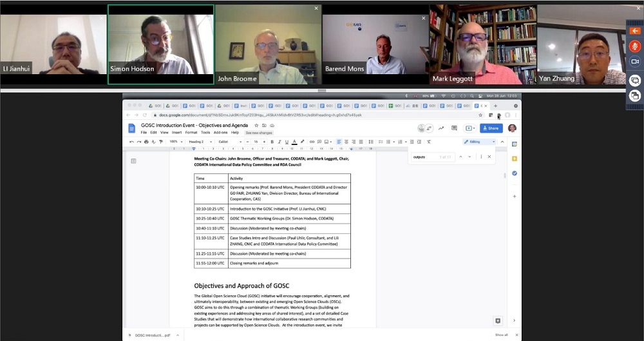Apply bulleted list formatting
This screenshot has height=341, width=644.
388,142
